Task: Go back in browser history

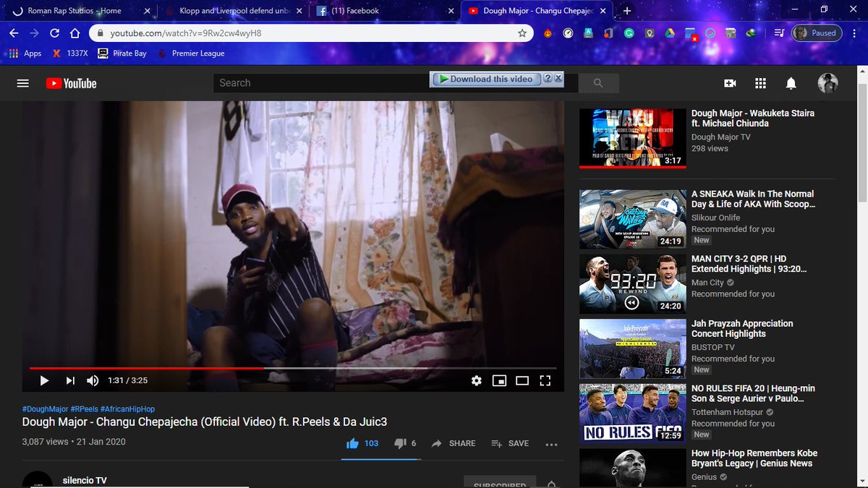Action: coord(14,33)
